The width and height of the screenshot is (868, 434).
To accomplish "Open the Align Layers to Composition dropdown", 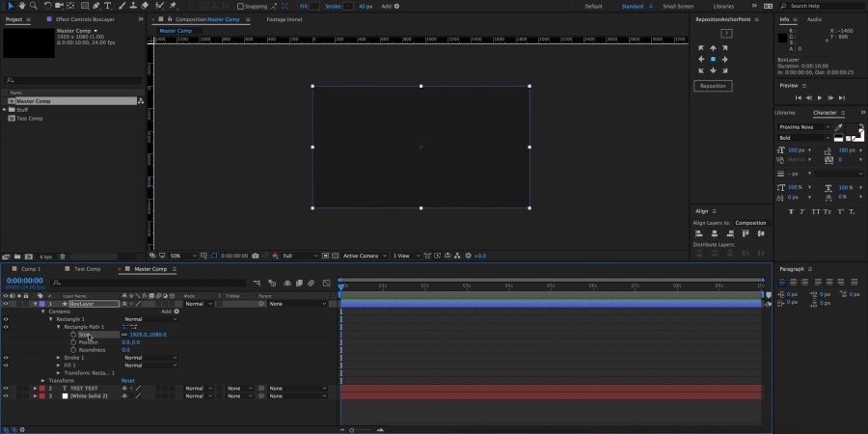I will click(x=751, y=223).
